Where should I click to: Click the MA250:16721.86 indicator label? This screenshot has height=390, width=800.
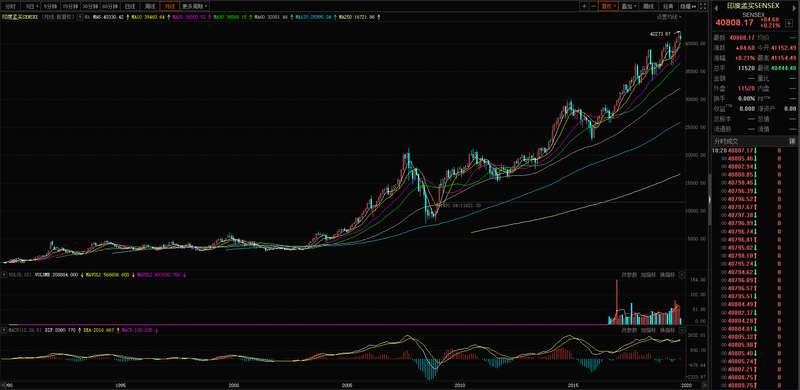point(357,17)
